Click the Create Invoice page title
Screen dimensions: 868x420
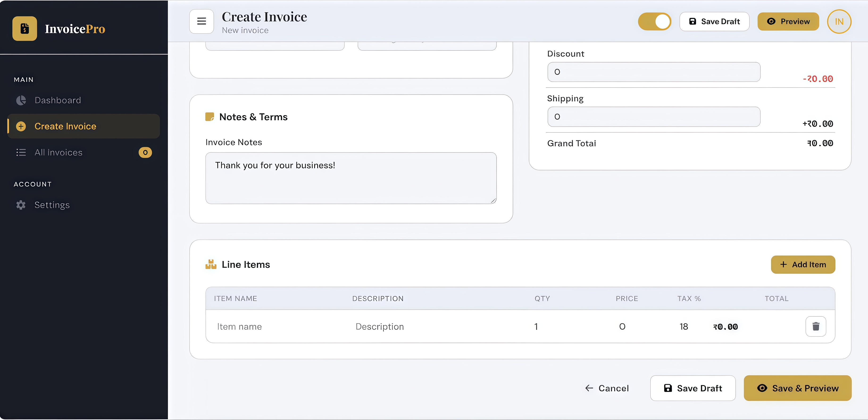tap(264, 17)
